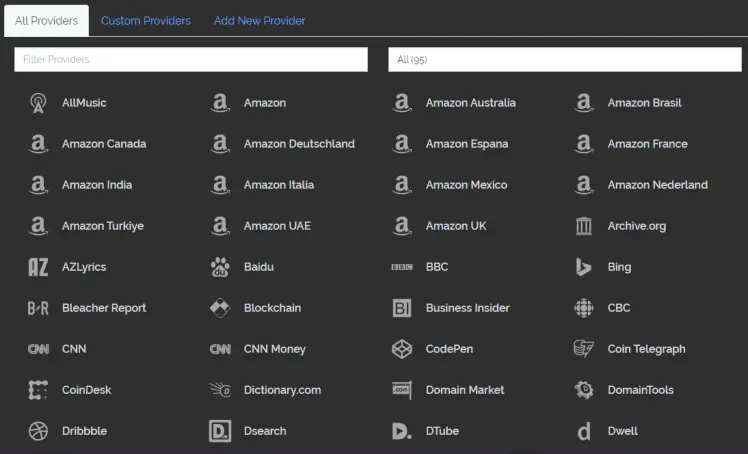Select the AZLyrics provider label
748x454 pixels.
pyautogui.click(x=84, y=267)
